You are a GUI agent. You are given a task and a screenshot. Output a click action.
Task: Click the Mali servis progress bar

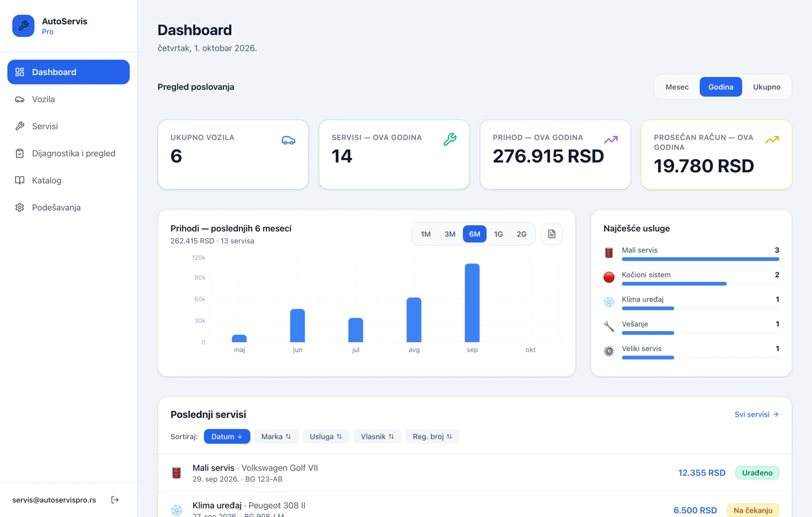point(700,259)
